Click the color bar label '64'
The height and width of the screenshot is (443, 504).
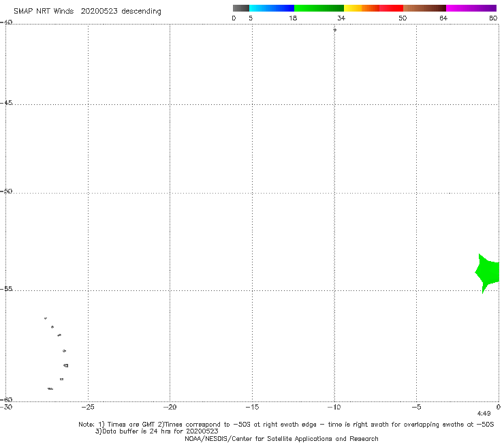(x=443, y=18)
